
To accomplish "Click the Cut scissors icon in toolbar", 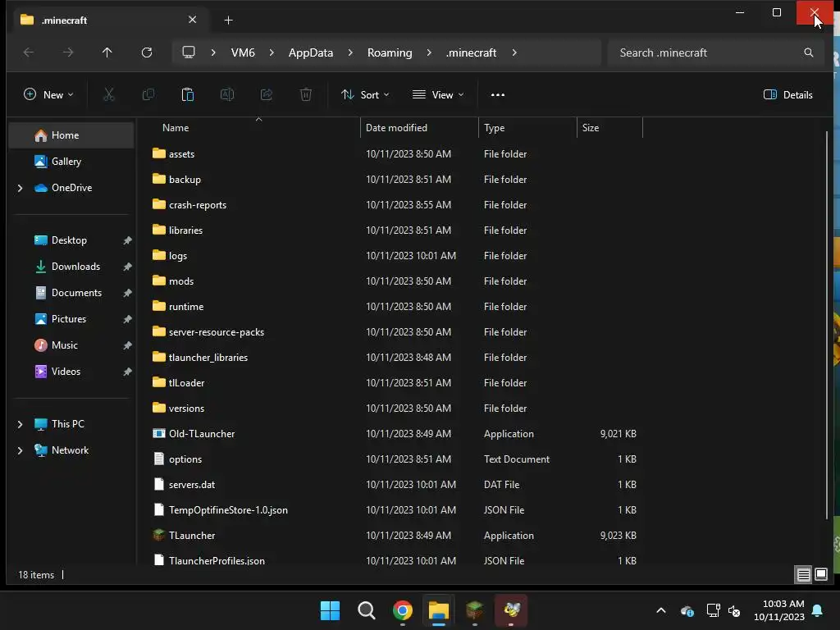I will coord(109,95).
